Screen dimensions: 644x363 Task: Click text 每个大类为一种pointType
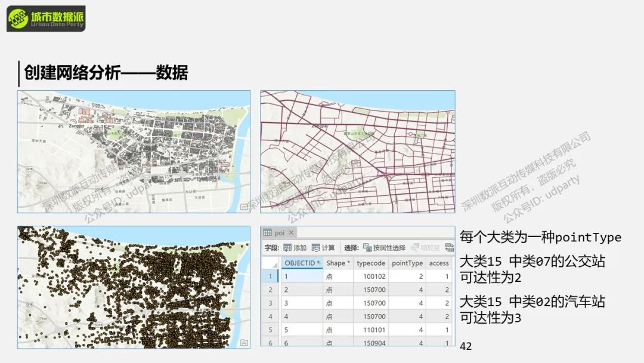tap(540, 237)
